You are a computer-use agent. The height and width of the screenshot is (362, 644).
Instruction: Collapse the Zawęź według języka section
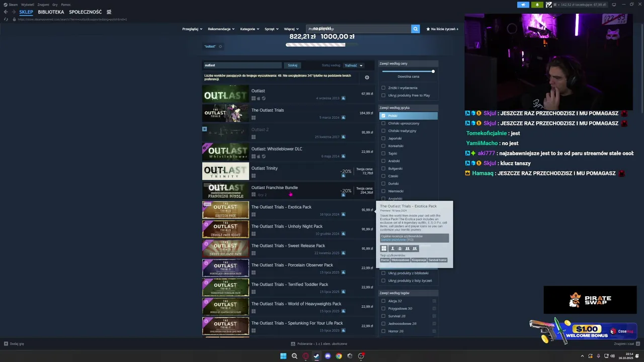[409, 108]
